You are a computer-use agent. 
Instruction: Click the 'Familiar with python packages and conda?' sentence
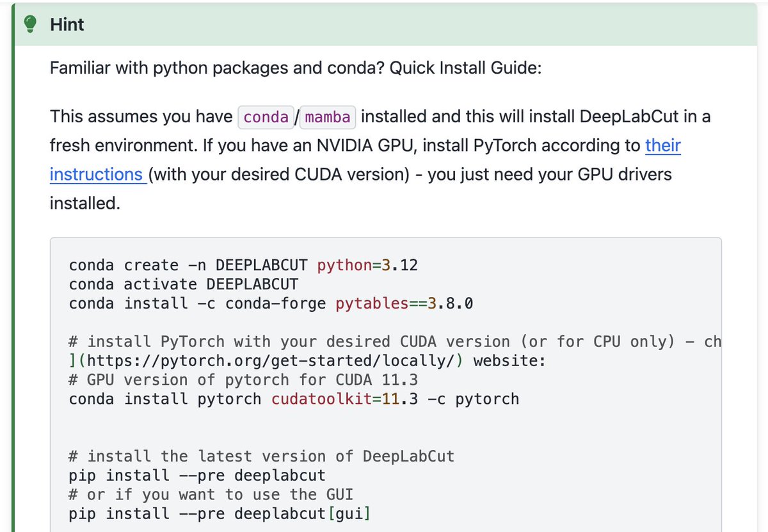(217, 67)
